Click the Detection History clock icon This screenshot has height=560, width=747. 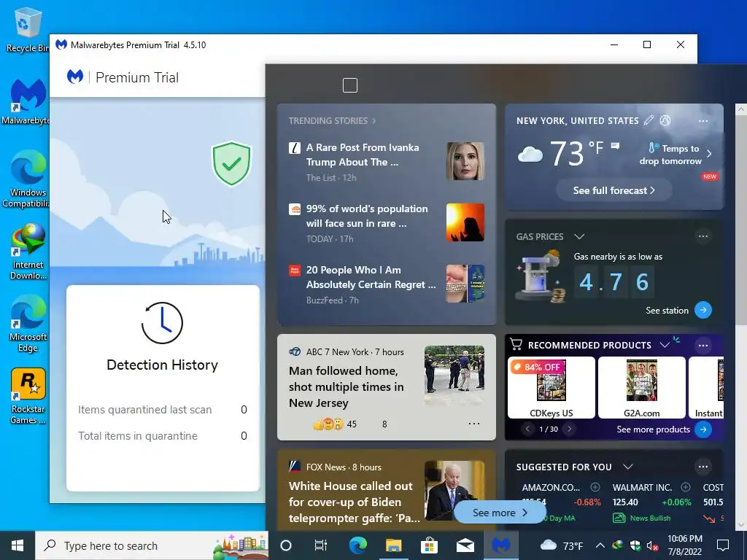pyautogui.click(x=162, y=323)
